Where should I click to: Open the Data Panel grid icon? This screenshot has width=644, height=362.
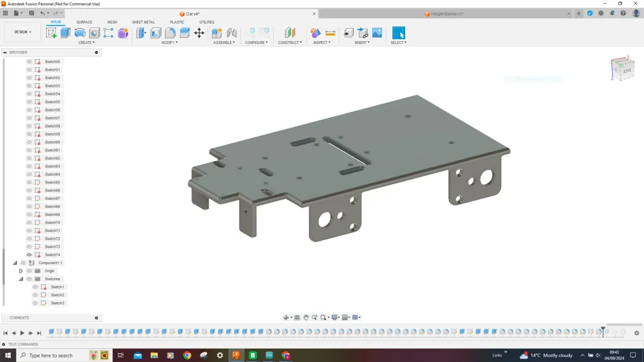(x=5, y=13)
